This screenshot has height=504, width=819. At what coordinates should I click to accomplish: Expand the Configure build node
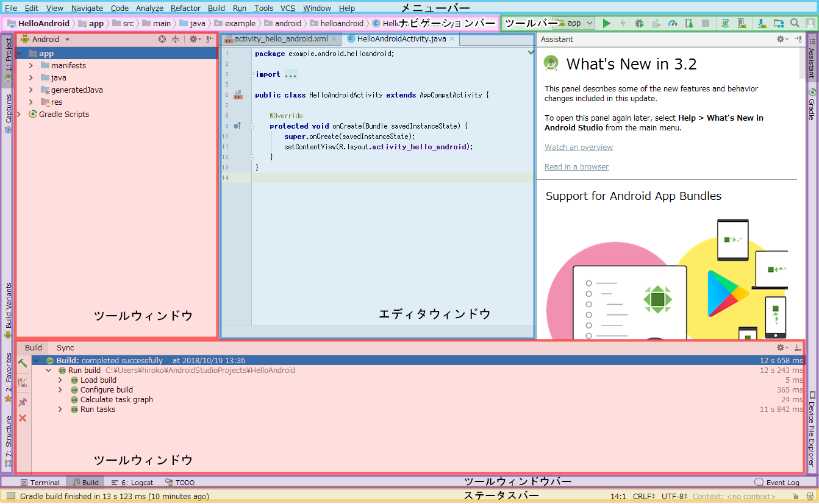point(60,390)
